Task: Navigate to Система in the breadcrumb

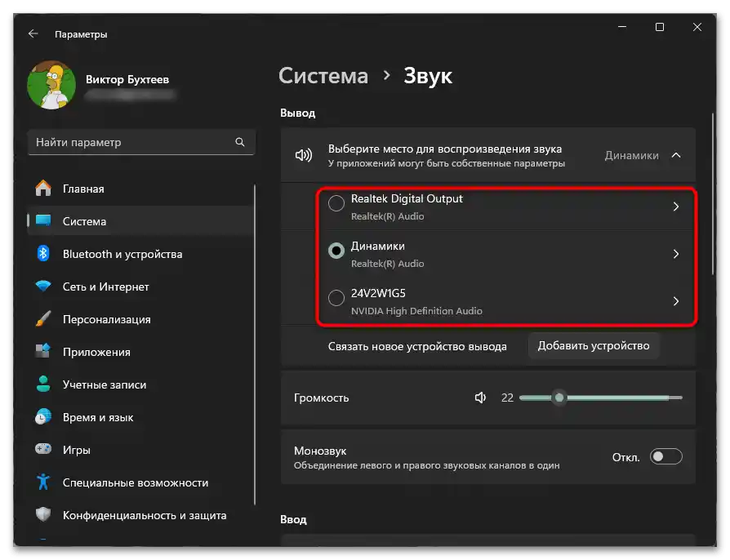Action: (323, 75)
